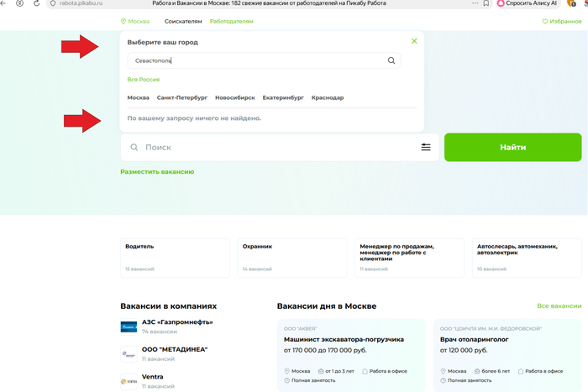Click the Севастополь city input field
The width and height of the screenshot is (588, 392).
(252, 61)
